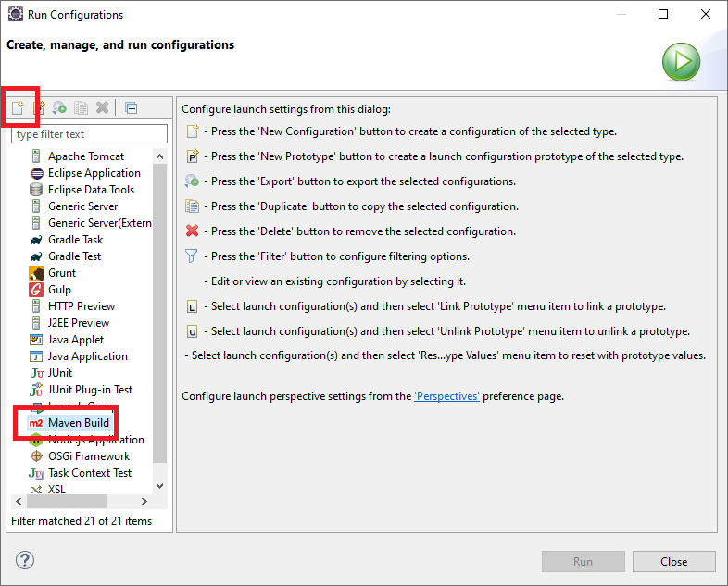Click the vertical scrollbar thumb
Viewport: 728px width, 586px height.
pyautogui.click(x=159, y=313)
